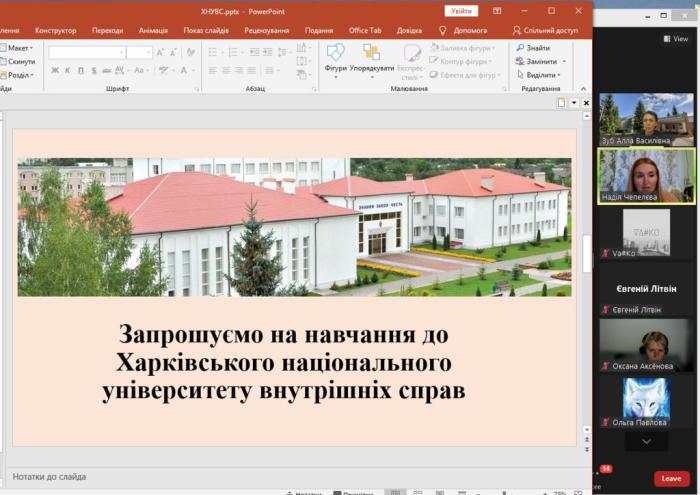Open the font color A button
Image resolution: width=700 pixels, height=495 pixels.
[x=184, y=71]
